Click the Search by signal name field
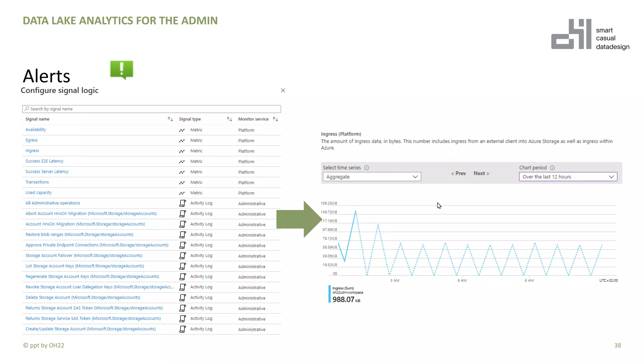 point(151,109)
